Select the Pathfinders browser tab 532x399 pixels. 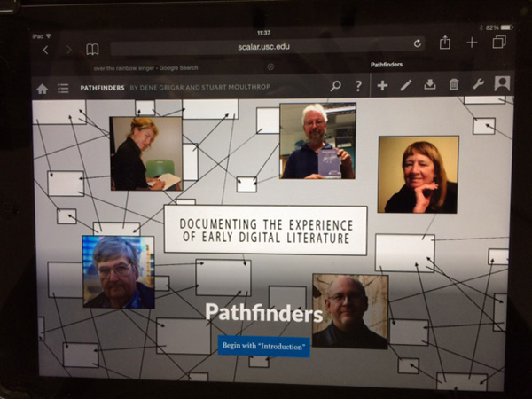[387, 65]
